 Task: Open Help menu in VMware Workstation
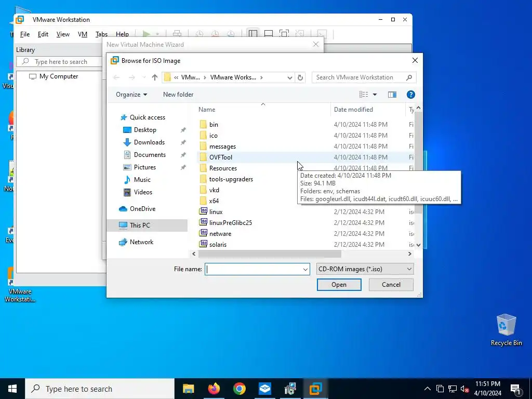[x=122, y=34]
